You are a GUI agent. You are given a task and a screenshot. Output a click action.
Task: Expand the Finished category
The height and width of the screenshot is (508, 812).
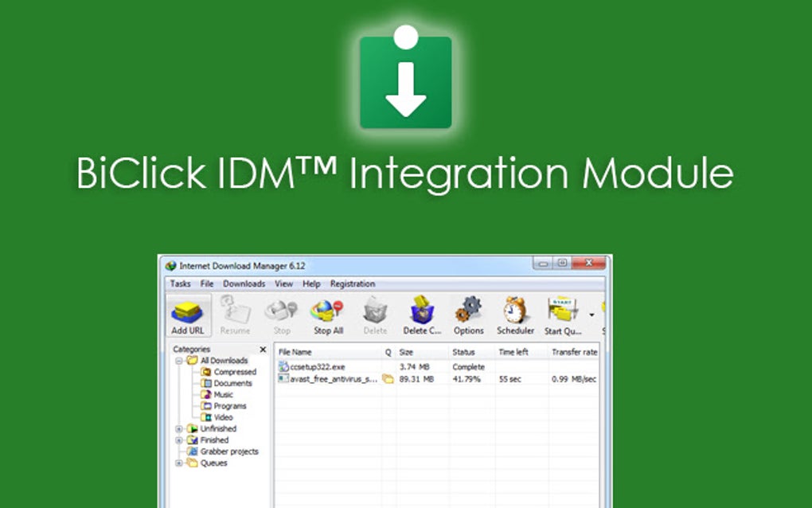point(178,440)
